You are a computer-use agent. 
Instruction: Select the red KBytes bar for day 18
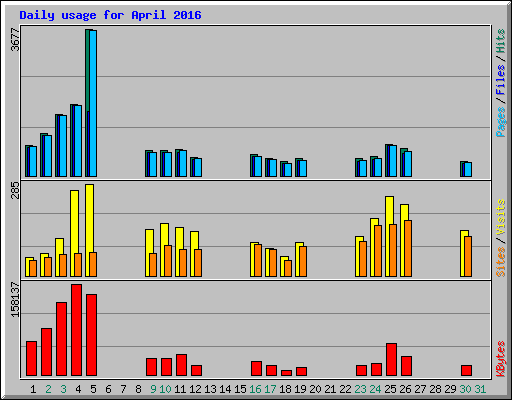click(x=286, y=373)
